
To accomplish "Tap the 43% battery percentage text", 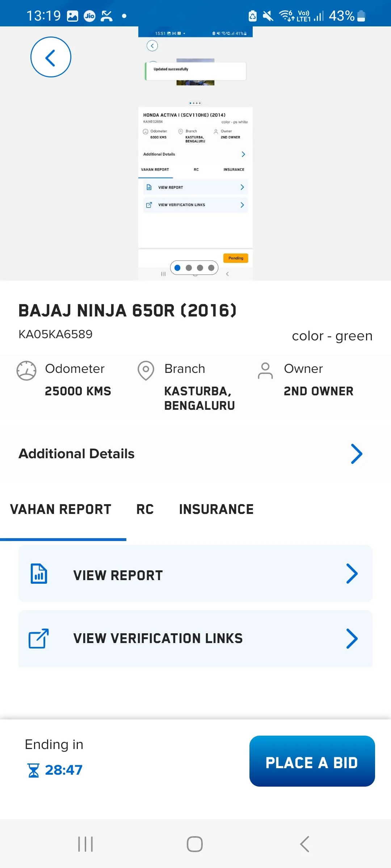I will click(341, 16).
